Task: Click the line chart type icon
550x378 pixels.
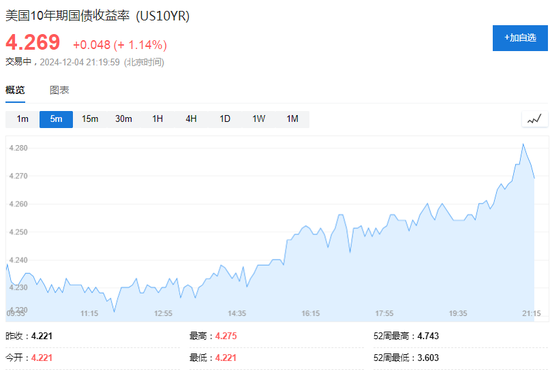Action: pos(535,119)
